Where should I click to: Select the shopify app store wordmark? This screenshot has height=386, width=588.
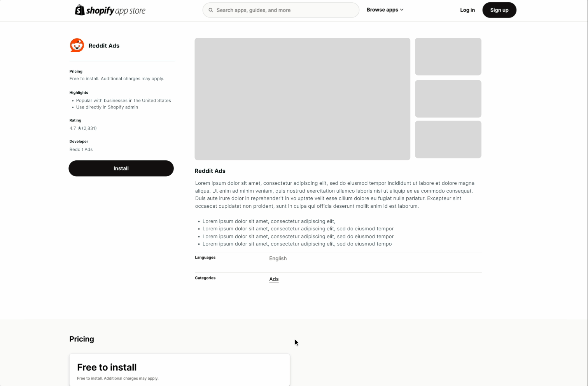pos(116,10)
